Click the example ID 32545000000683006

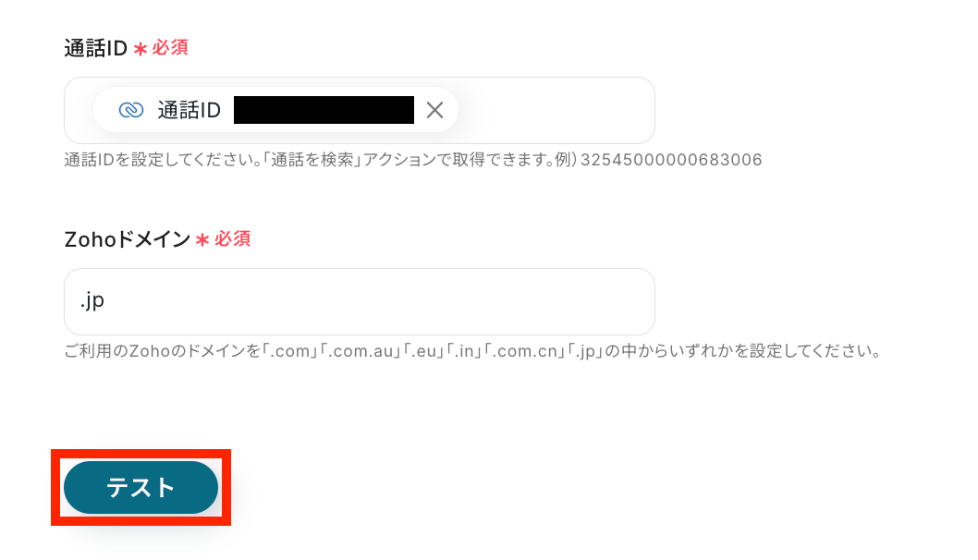(671, 160)
